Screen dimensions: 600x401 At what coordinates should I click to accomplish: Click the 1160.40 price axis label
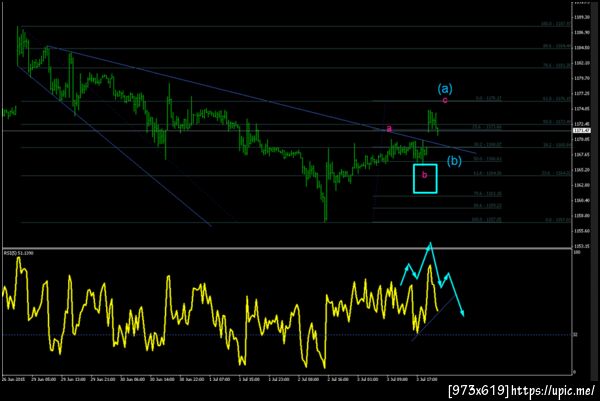coord(582,200)
